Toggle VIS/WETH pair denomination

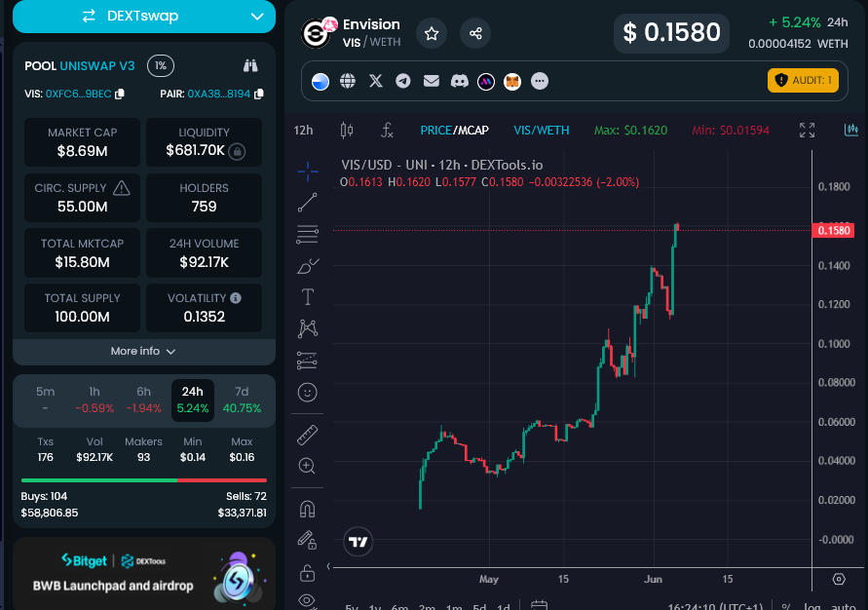coord(542,131)
